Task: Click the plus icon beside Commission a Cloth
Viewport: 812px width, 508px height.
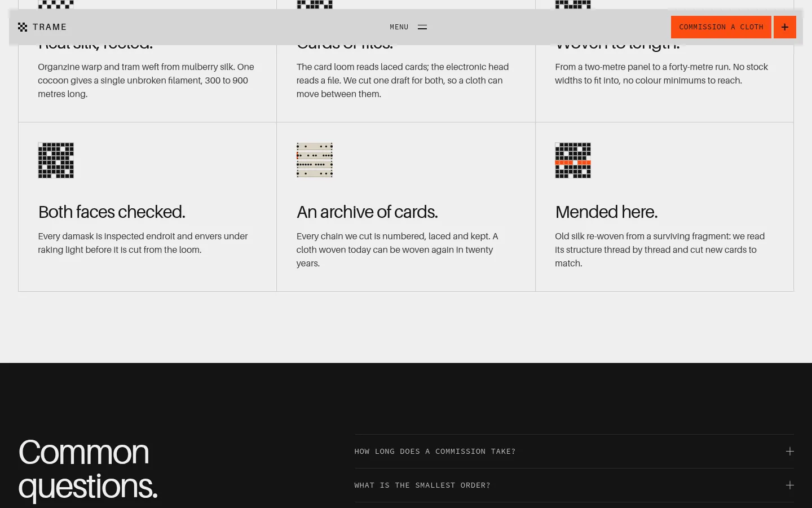Action: pos(785,27)
